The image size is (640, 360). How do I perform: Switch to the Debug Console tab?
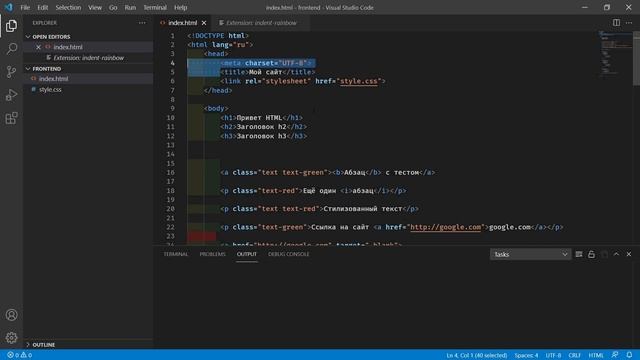point(289,254)
